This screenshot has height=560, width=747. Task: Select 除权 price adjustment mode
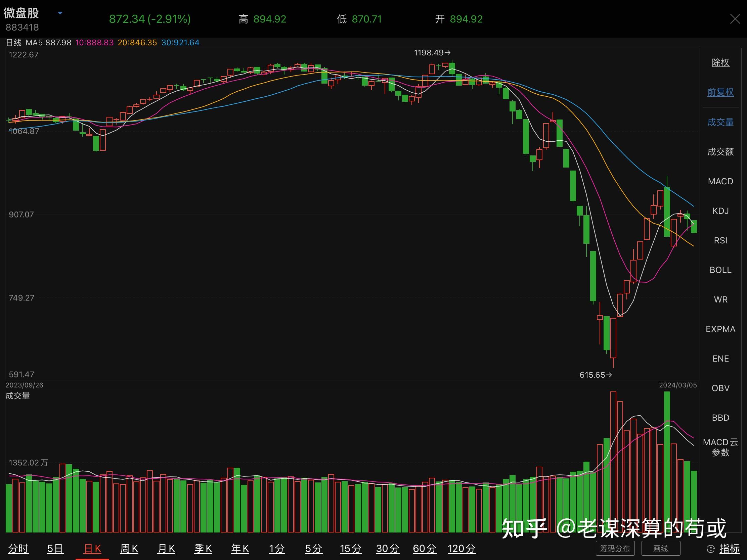coord(720,63)
